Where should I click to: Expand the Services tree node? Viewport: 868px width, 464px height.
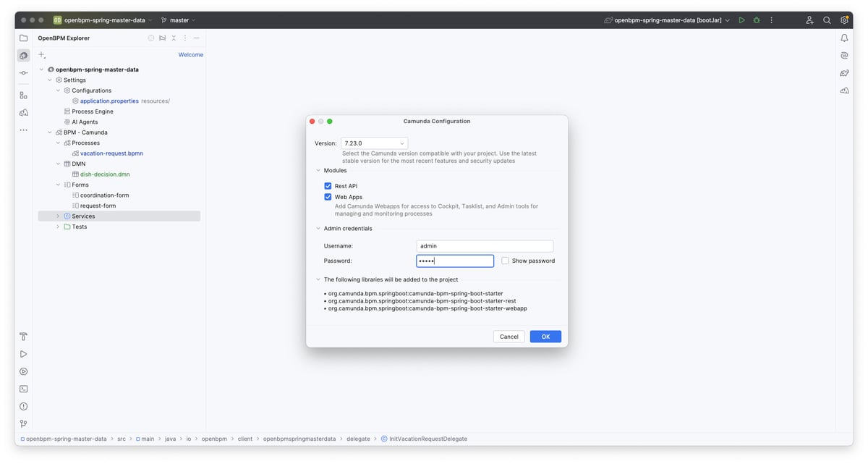click(x=59, y=216)
